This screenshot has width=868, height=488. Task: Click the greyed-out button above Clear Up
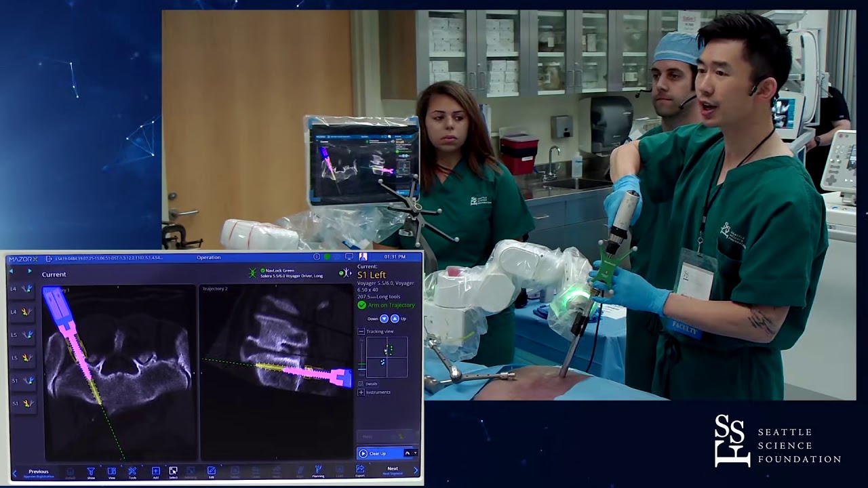(387, 436)
